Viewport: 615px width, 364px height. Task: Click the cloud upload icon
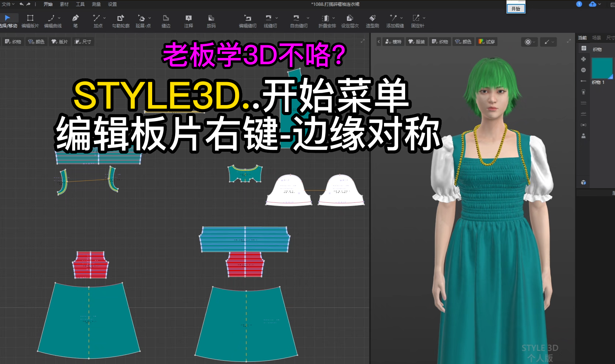(x=593, y=4)
